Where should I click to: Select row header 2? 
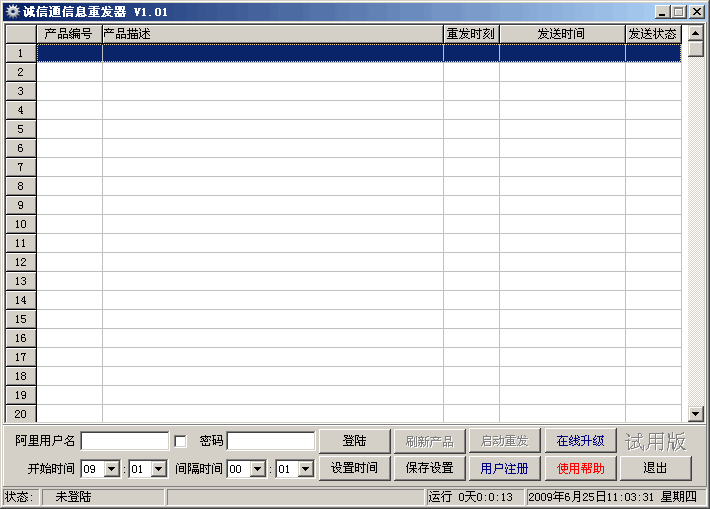coord(21,72)
